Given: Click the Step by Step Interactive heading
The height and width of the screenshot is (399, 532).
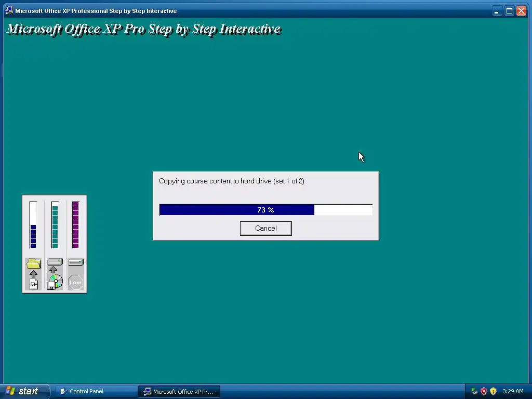Looking at the screenshot, I should pyautogui.click(x=144, y=29).
